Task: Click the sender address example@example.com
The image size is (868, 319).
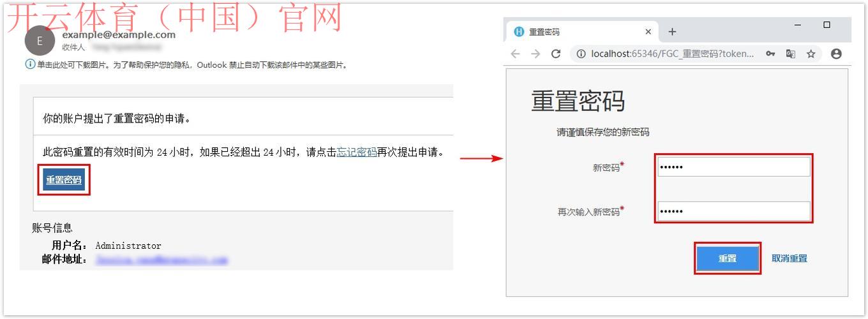Action: [x=119, y=35]
